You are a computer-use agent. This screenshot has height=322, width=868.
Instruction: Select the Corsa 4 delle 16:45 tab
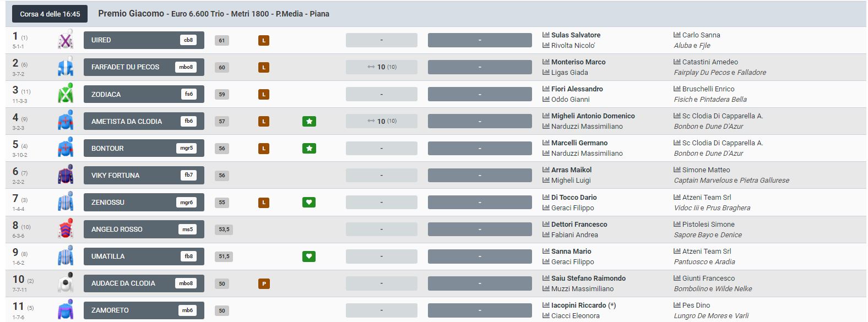coord(50,14)
